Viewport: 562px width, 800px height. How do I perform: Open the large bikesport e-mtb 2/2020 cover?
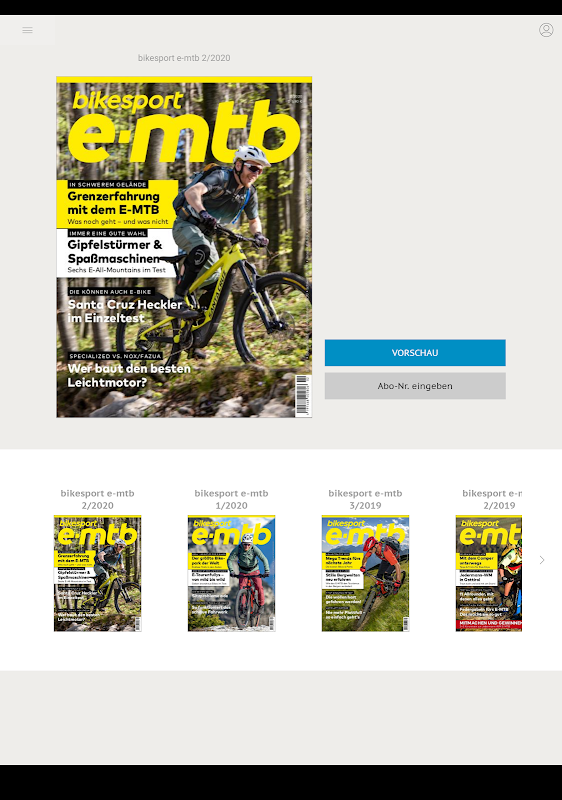click(x=184, y=247)
